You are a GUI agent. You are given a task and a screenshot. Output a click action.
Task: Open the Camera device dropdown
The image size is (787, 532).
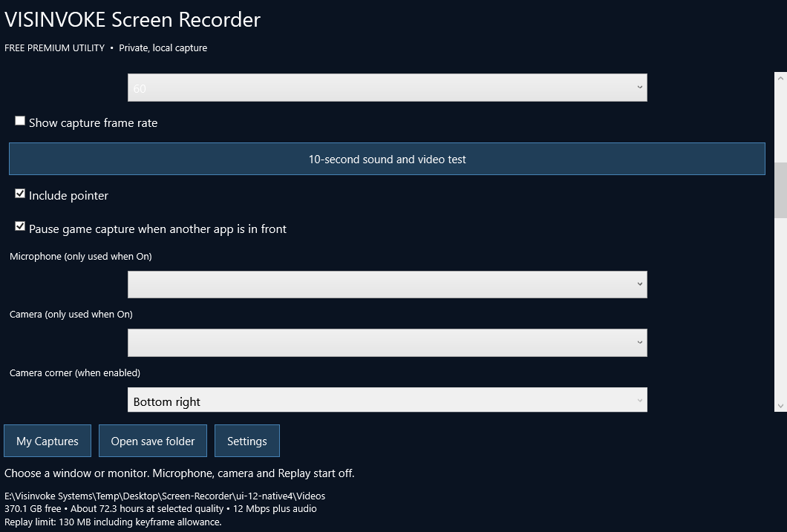387,343
